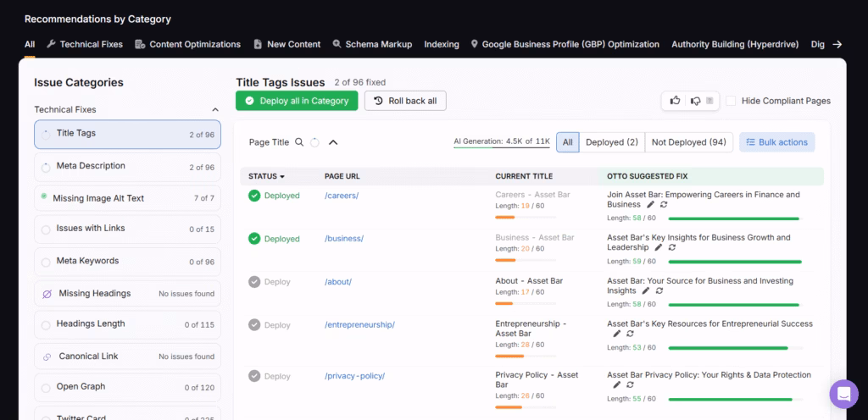This screenshot has width=868, height=420.
Task: Collapse the Page Title section chevron
Action: (x=333, y=142)
